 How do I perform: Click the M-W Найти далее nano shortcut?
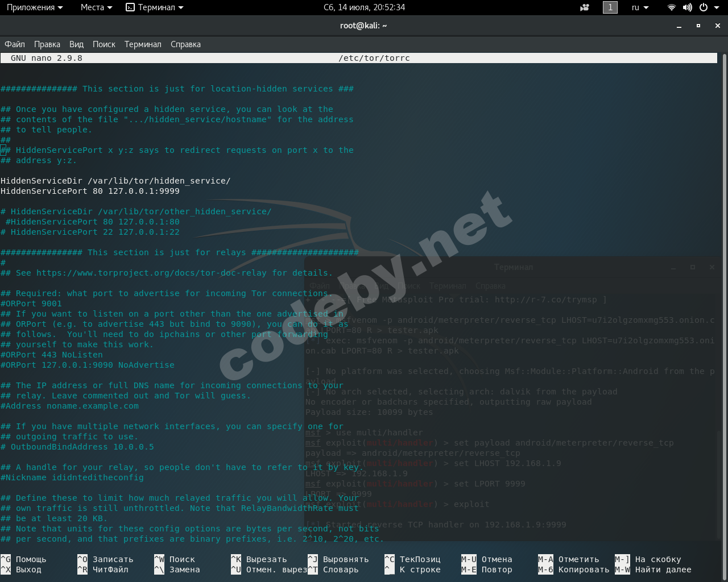pos(653,569)
